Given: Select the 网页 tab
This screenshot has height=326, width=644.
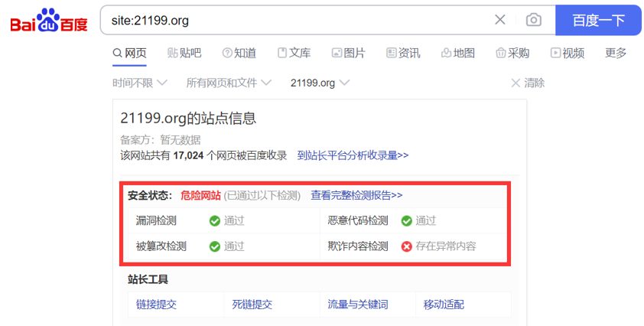Looking at the screenshot, I should pyautogui.click(x=130, y=53).
